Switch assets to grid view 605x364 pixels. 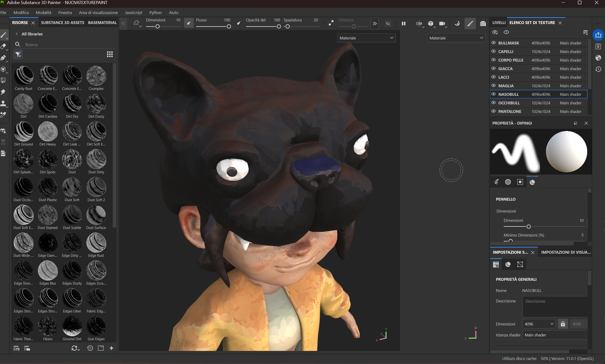(x=110, y=54)
